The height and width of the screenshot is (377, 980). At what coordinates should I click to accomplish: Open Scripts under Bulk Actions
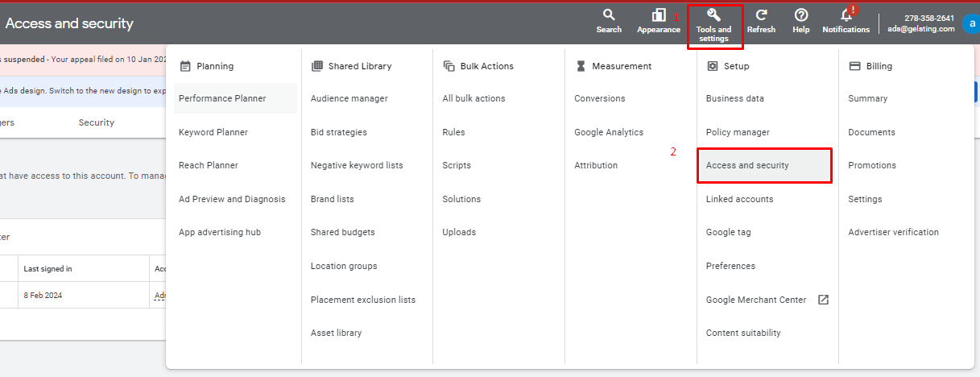(x=457, y=165)
